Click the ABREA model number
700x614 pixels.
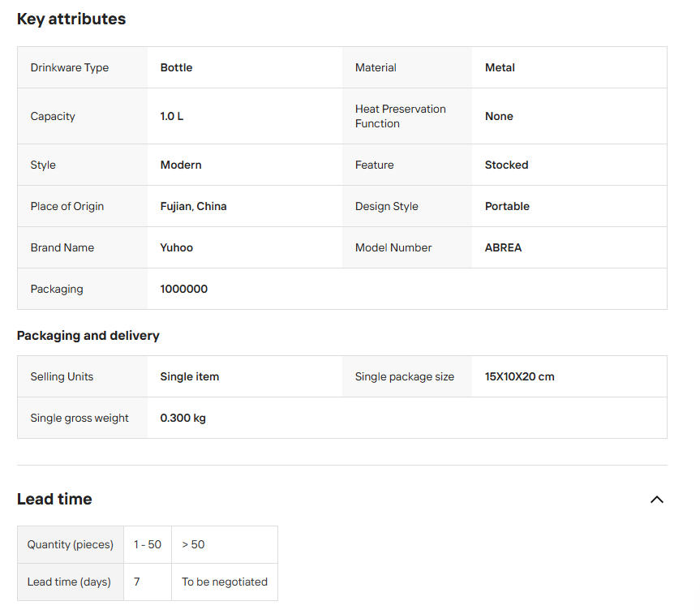tap(503, 248)
